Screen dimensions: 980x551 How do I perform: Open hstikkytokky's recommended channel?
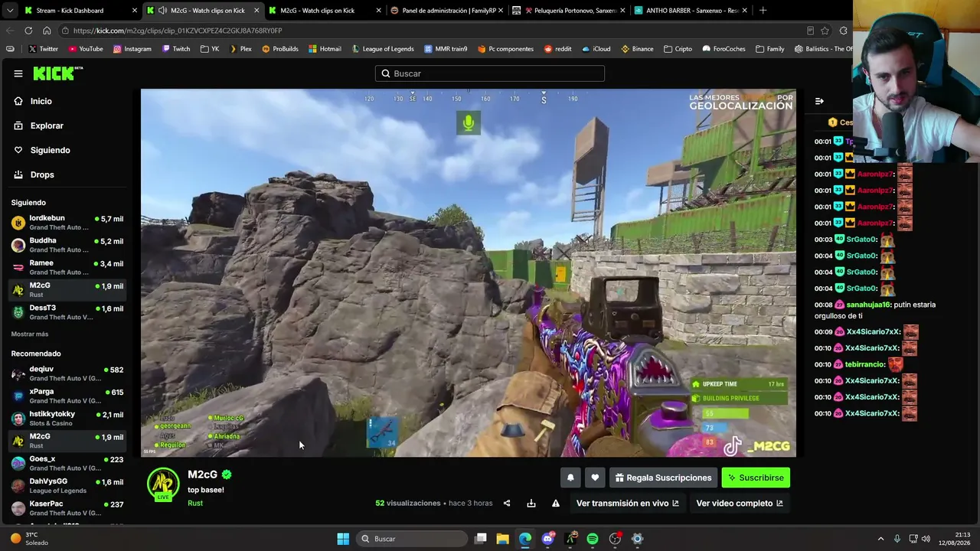click(x=67, y=419)
